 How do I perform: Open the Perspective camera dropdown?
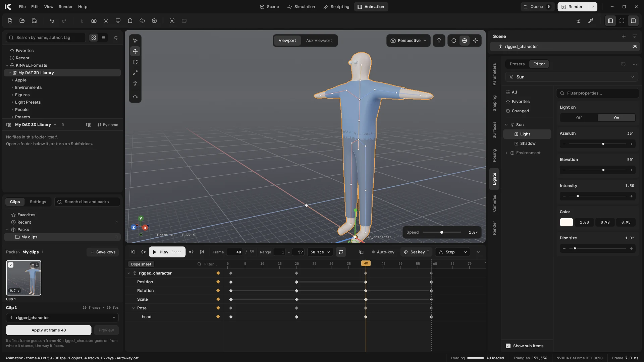pyautogui.click(x=409, y=41)
